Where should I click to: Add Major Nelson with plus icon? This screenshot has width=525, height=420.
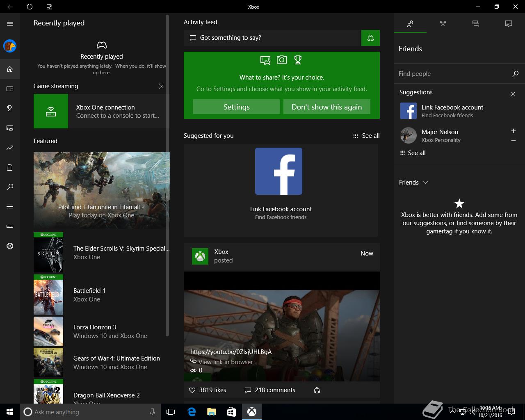(x=513, y=131)
